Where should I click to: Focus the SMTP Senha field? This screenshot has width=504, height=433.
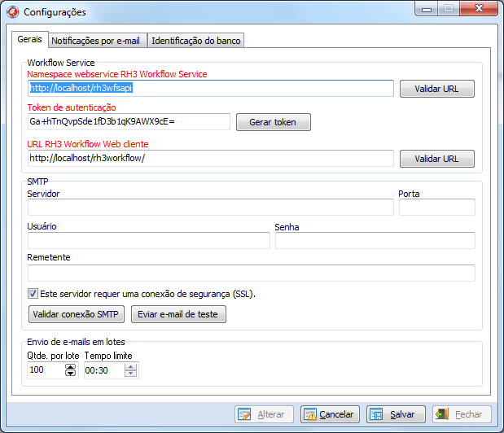click(375, 240)
